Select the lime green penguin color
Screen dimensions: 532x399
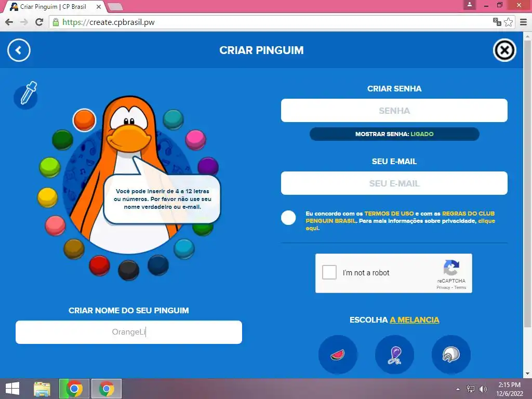49,167
